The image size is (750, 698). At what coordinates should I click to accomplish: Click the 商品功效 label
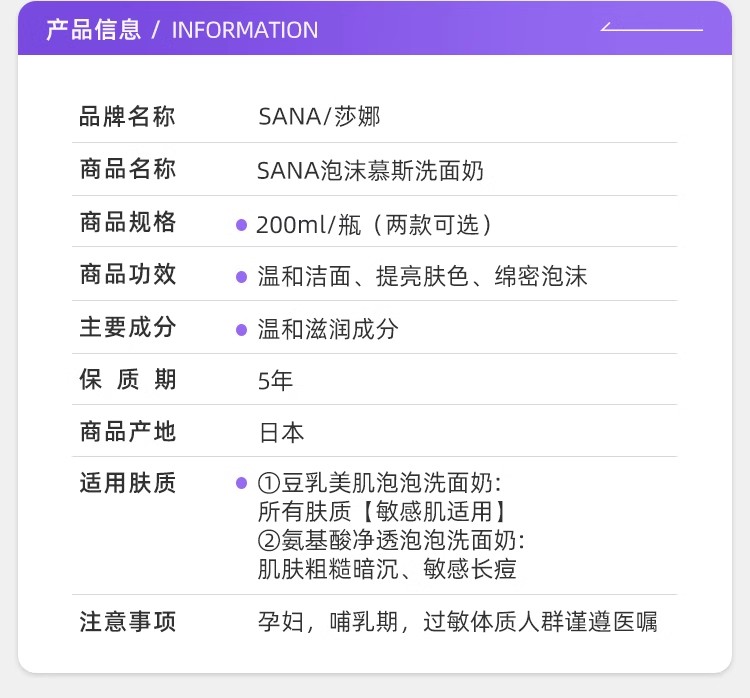pos(127,275)
